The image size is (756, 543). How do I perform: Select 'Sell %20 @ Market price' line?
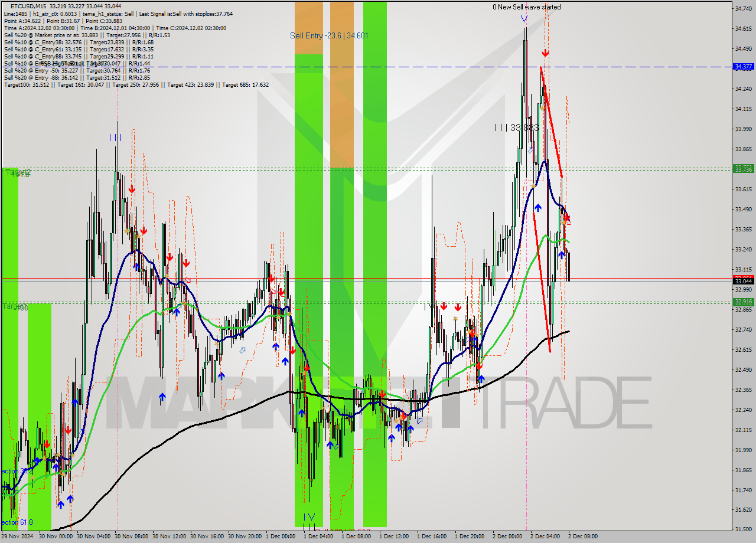click(x=87, y=35)
